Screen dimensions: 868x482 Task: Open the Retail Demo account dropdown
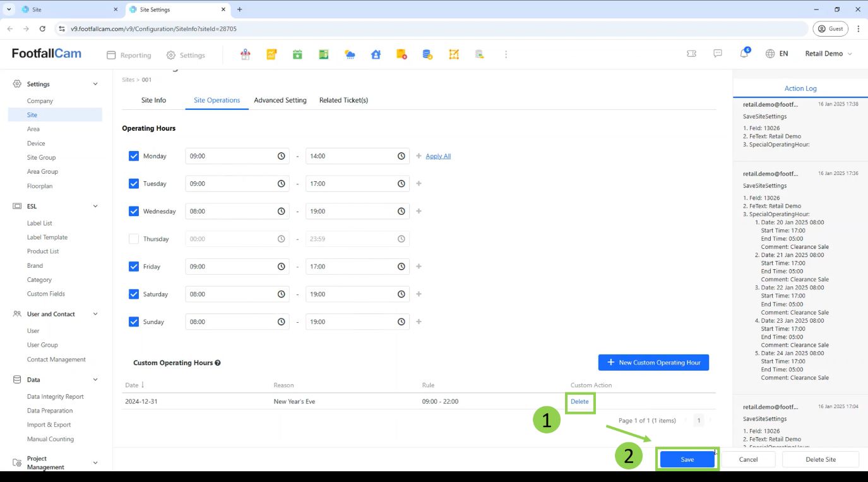point(828,54)
